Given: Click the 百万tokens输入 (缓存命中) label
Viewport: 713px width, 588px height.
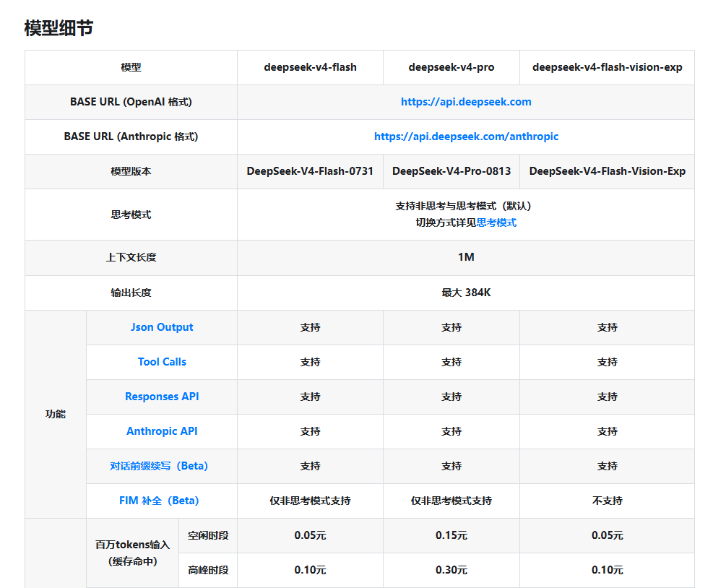Looking at the screenshot, I should 132,553.
